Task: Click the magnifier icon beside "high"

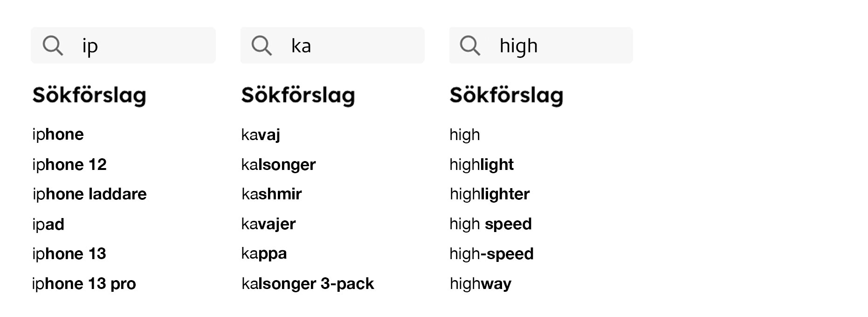Action: [470, 46]
